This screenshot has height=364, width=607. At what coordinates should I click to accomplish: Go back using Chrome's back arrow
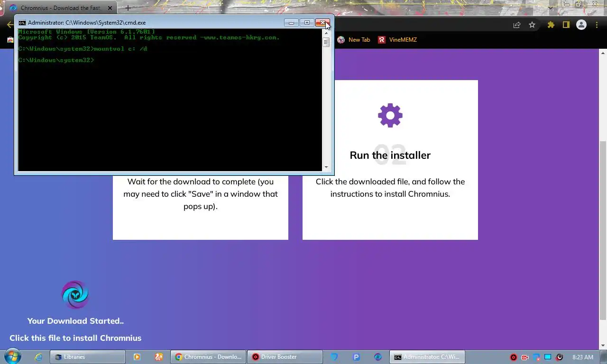[9, 25]
